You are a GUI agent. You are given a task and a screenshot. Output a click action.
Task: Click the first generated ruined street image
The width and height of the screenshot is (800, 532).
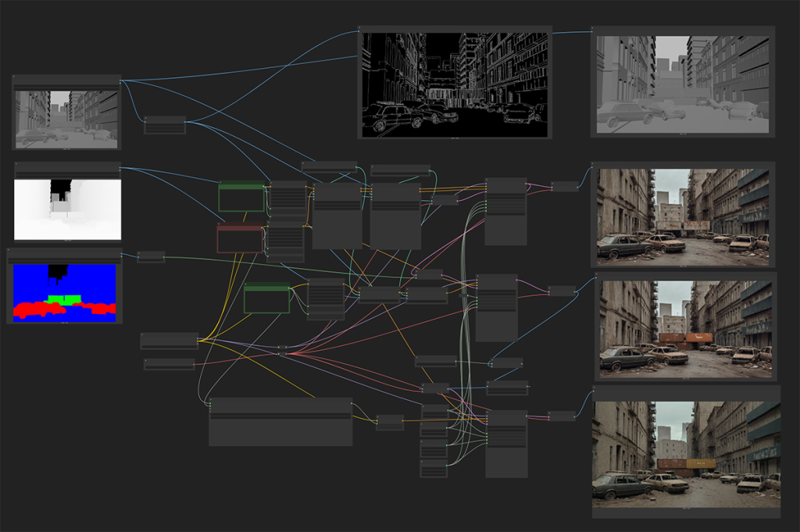(x=683, y=216)
